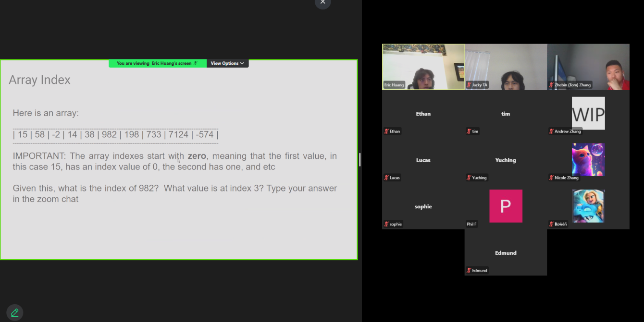Click the divider handle between screen share and gallery
The width and height of the screenshot is (644, 322).
point(359,159)
